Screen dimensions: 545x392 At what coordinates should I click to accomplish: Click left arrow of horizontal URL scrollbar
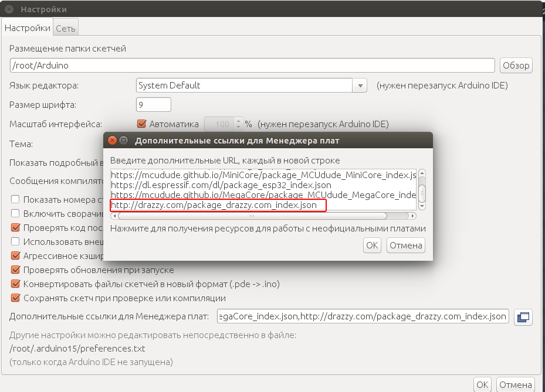114,215
